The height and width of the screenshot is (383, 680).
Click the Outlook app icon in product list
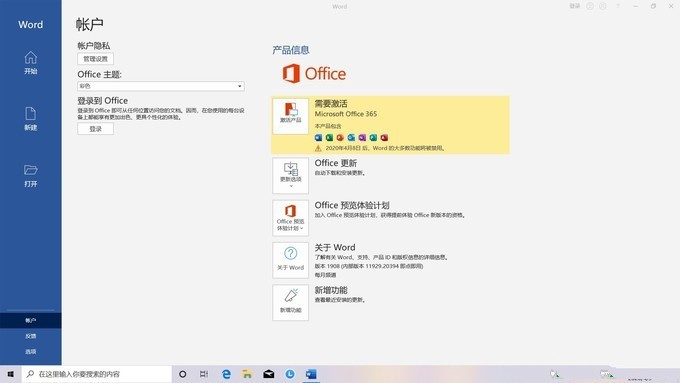coord(351,137)
